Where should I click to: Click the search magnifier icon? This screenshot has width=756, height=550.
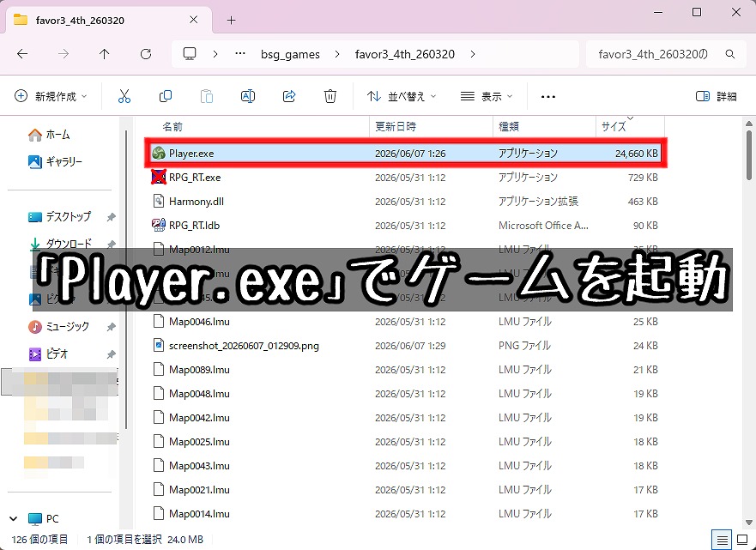(x=730, y=54)
